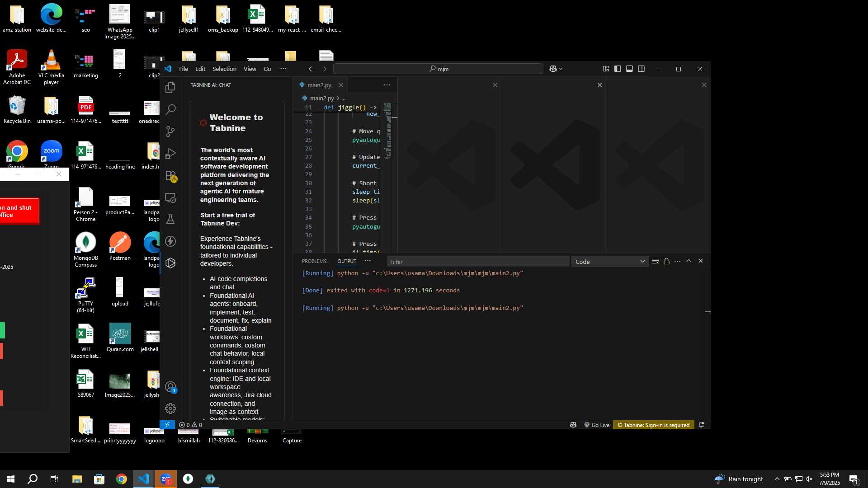Viewport: 868px width, 488px height.
Task: Open the View menu
Action: [250, 69]
